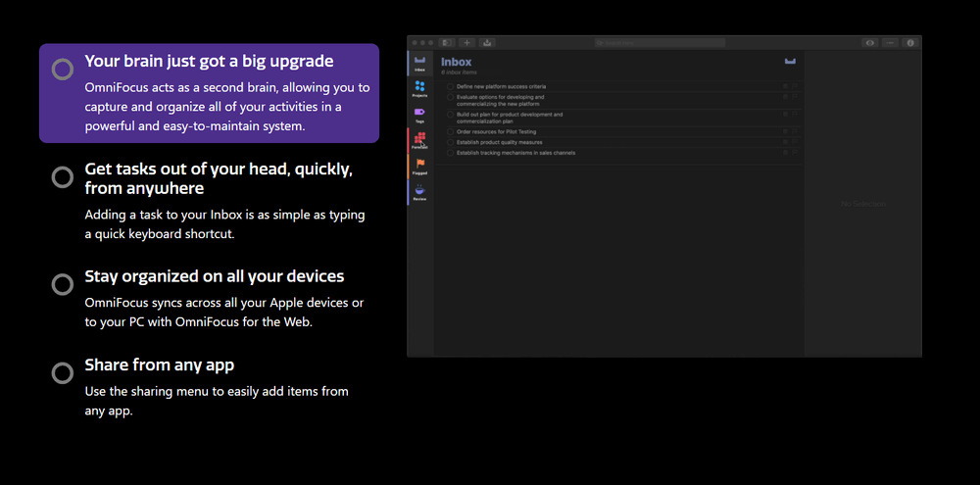This screenshot has width=980, height=485.
Task: Click the 'Search Here' field
Action: pyautogui.click(x=660, y=42)
